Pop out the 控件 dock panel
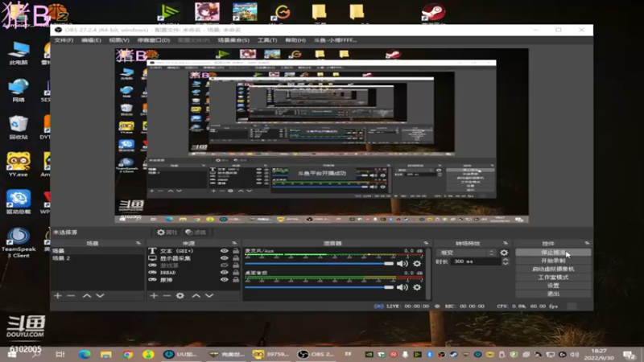The height and width of the screenshot is (362, 644). [x=587, y=244]
